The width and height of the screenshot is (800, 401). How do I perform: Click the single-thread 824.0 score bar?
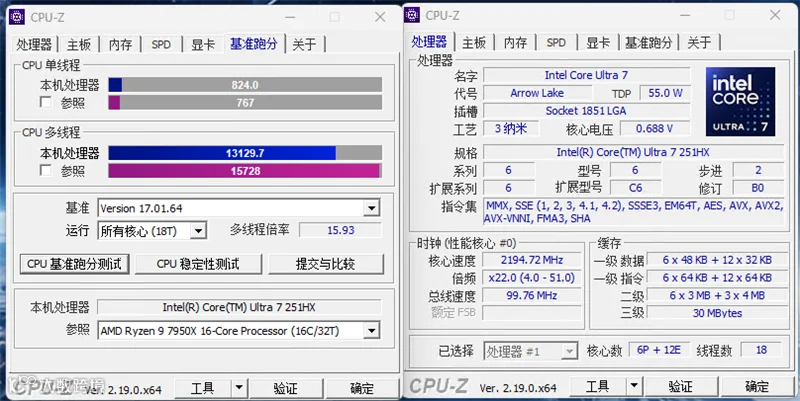(245, 85)
